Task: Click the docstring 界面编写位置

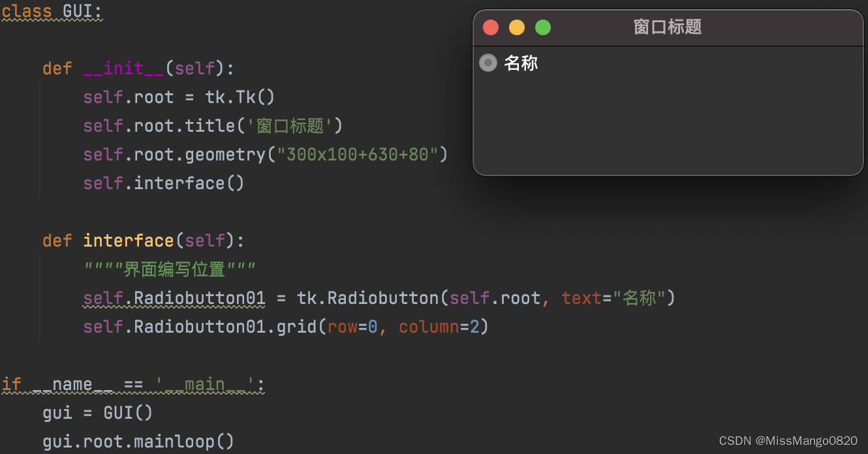Action: (x=170, y=269)
